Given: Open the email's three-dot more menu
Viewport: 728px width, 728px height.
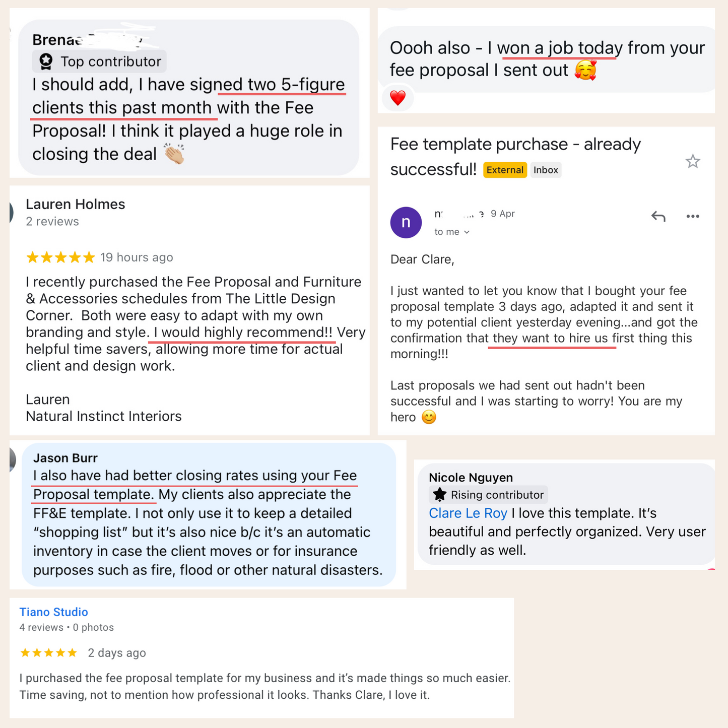Looking at the screenshot, I should (693, 217).
